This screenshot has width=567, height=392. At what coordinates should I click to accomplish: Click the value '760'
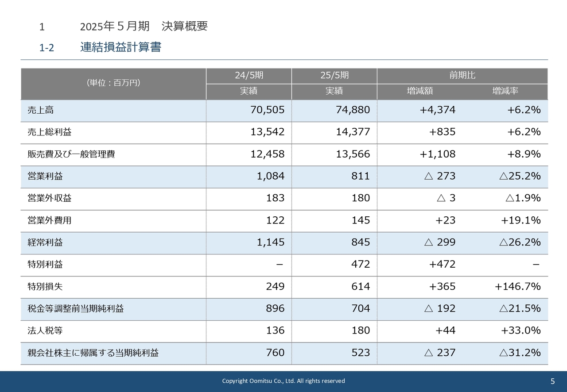(276, 353)
